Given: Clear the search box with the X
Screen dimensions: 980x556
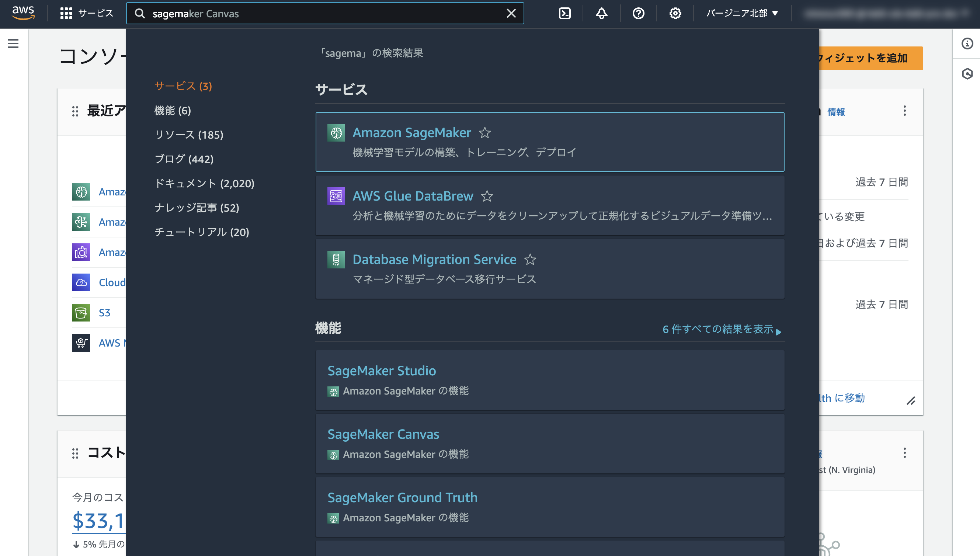Looking at the screenshot, I should point(511,13).
